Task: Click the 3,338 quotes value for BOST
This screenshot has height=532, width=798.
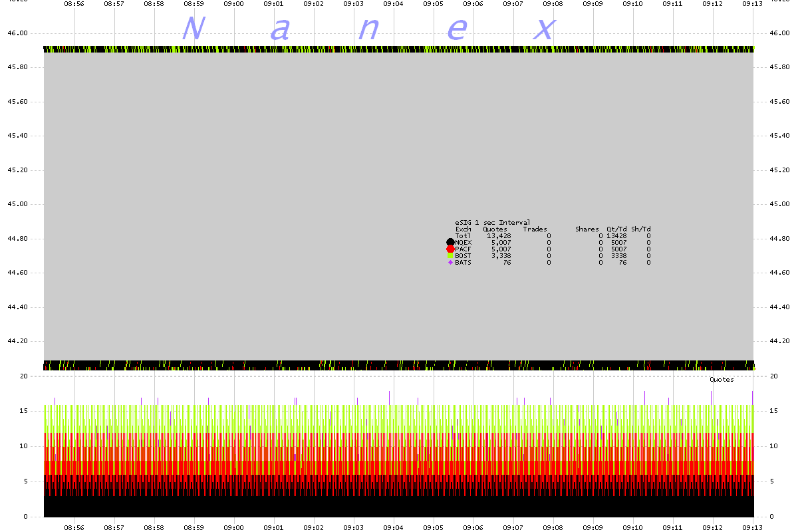Action: click(x=501, y=255)
